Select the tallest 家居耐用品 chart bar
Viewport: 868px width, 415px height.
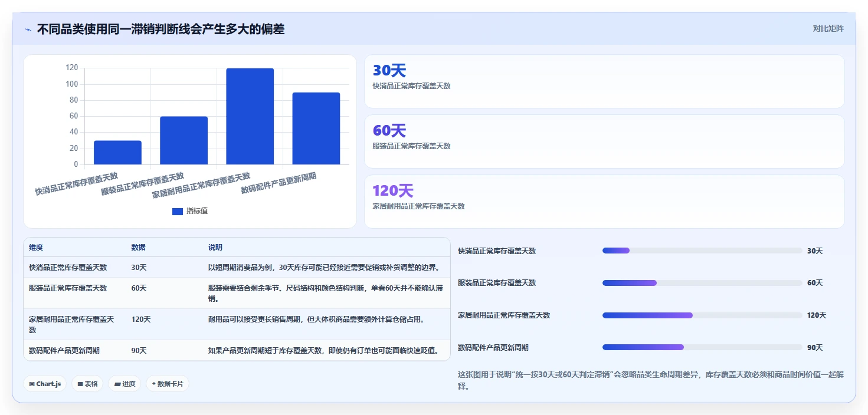250,116
